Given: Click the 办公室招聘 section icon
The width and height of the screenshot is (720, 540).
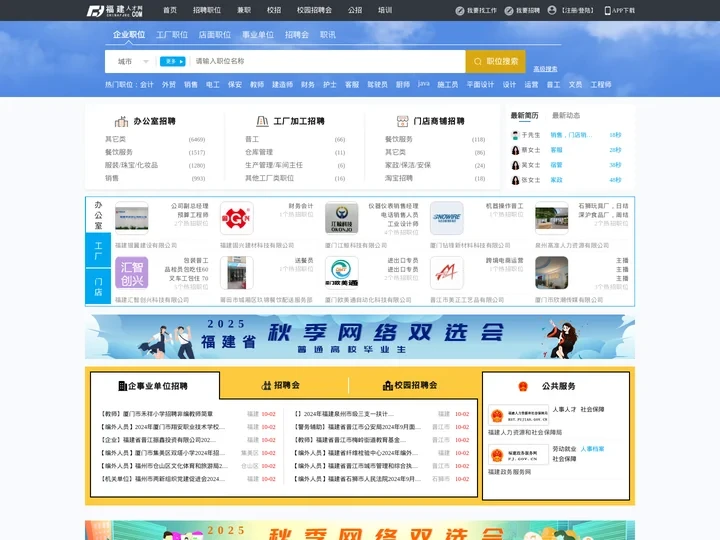Looking at the screenshot, I should (121, 121).
